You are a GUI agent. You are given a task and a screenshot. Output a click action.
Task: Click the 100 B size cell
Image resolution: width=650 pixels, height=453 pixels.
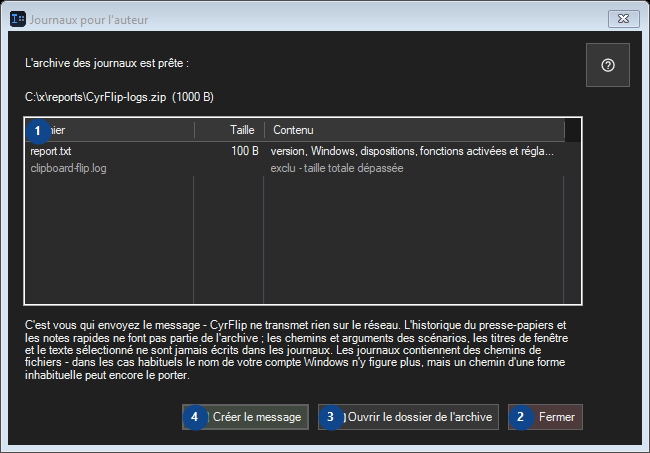[245, 151]
